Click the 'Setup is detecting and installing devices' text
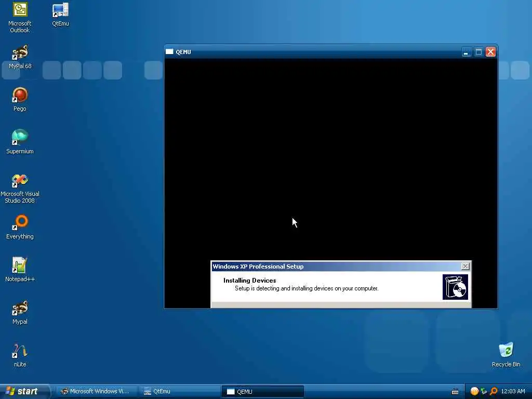 coord(307,288)
